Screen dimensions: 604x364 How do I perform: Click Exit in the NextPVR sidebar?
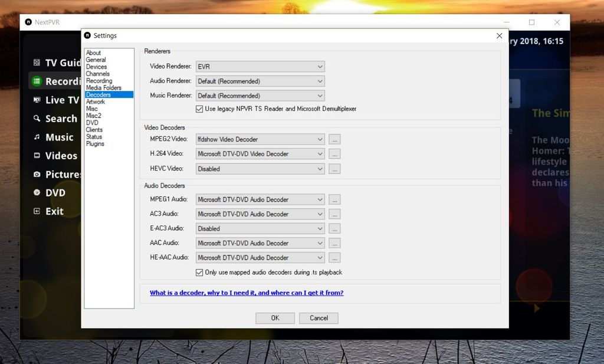click(x=37, y=211)
